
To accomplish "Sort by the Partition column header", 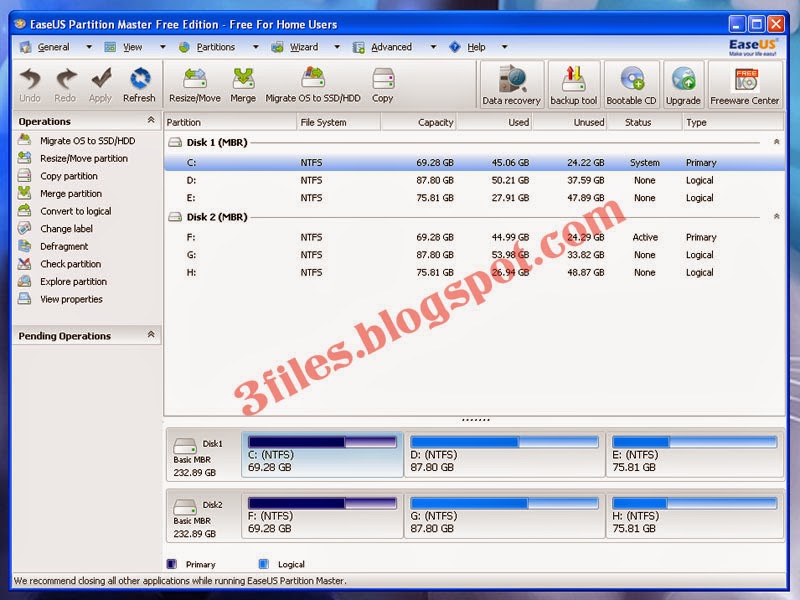I will pyautogui.click(x=230, y=122).
